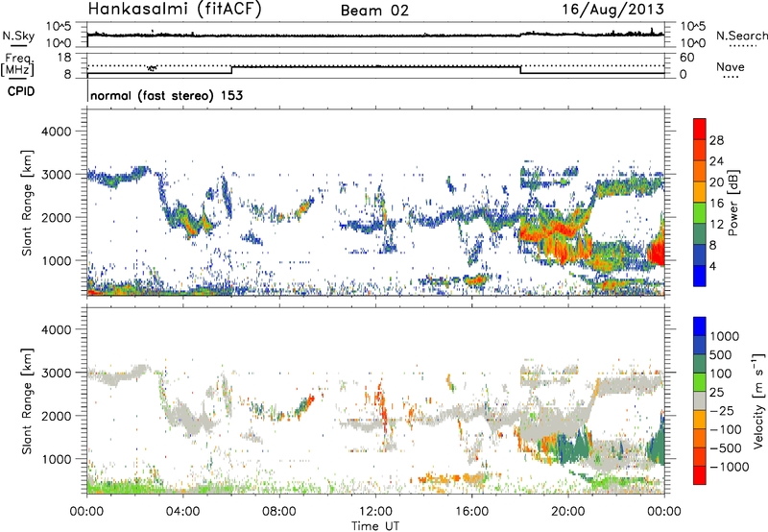Click the 'Freq. [MHz]' axis label
768x532 pixels.
(x=18, y=66)
